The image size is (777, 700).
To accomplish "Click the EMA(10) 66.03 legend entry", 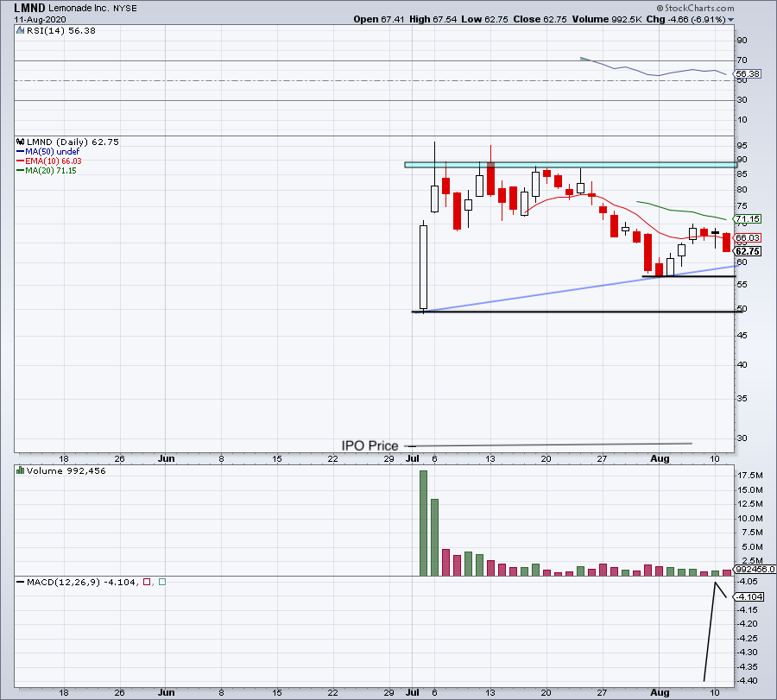I will tap(54, 161).
